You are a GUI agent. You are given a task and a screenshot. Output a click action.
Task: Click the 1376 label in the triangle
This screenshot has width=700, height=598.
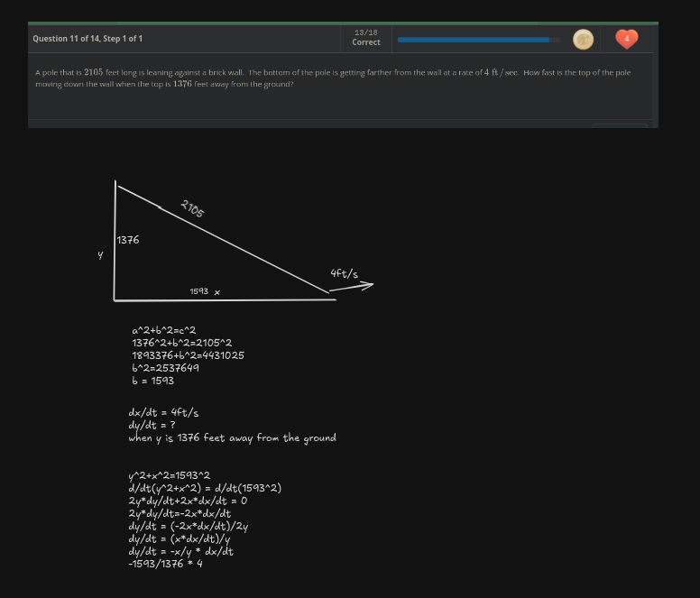pyautogui.click(x=128, y=240)
